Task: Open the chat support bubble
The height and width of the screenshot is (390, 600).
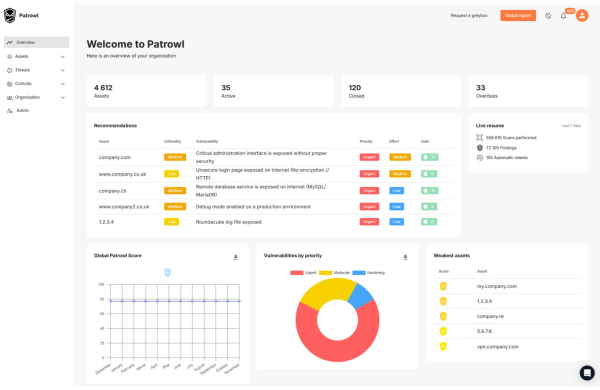Action: pyautogui.click(x=587, y=372)
